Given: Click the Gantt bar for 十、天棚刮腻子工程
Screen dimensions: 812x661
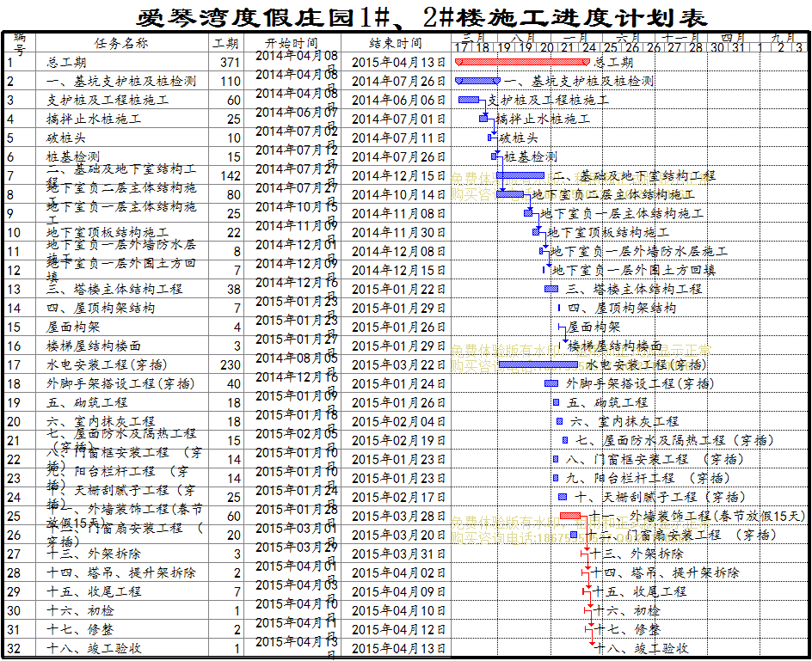Looking at the screenshot, I should point(563,497).
